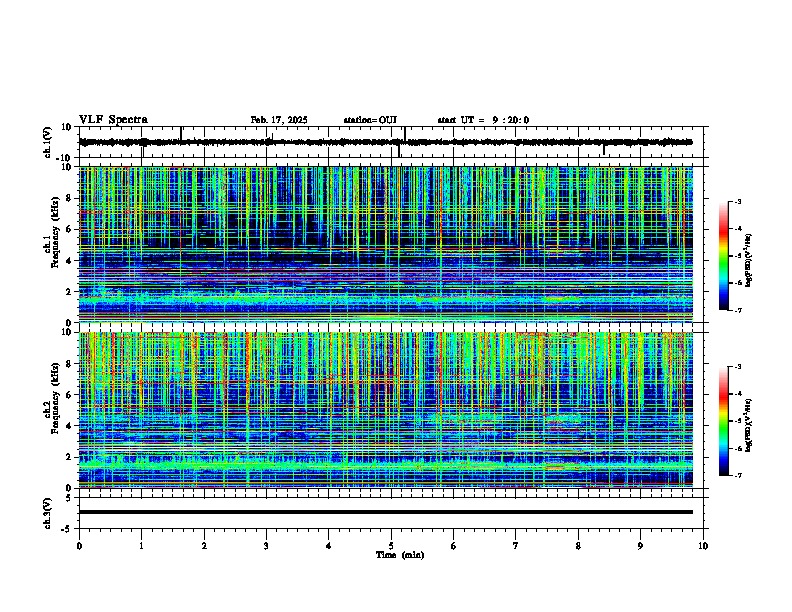792x612 pixels.
Task: Click tick "10" at the Time axis end
Action: point(703,546)
